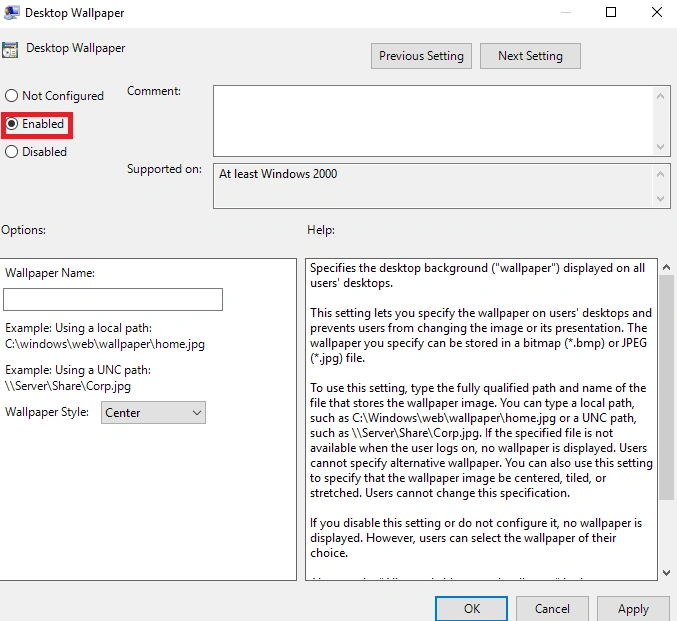Image resolution: width=677 pixels, height=621 pixels.
Task: Click the Desktop Wallpaper policy setting icon
Action: coord(10,50)
